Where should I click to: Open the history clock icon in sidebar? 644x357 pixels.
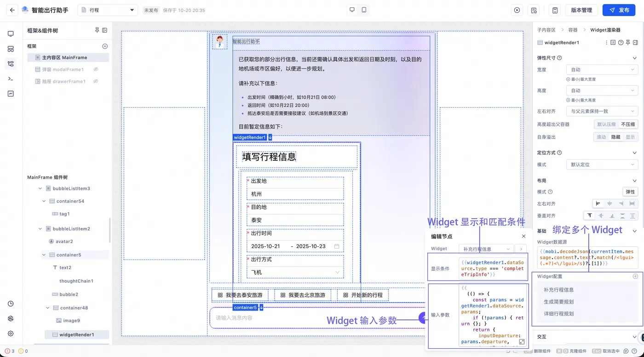(11, 304)
